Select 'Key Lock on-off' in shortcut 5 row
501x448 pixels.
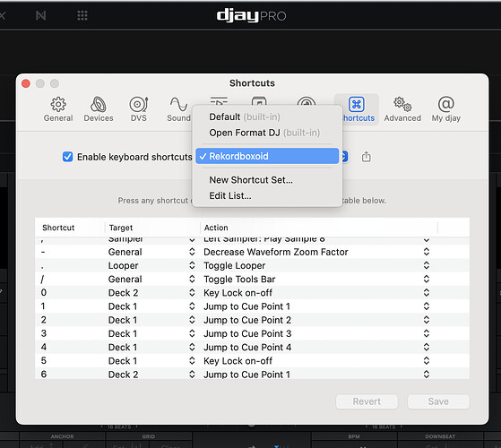tap(238, 361)
